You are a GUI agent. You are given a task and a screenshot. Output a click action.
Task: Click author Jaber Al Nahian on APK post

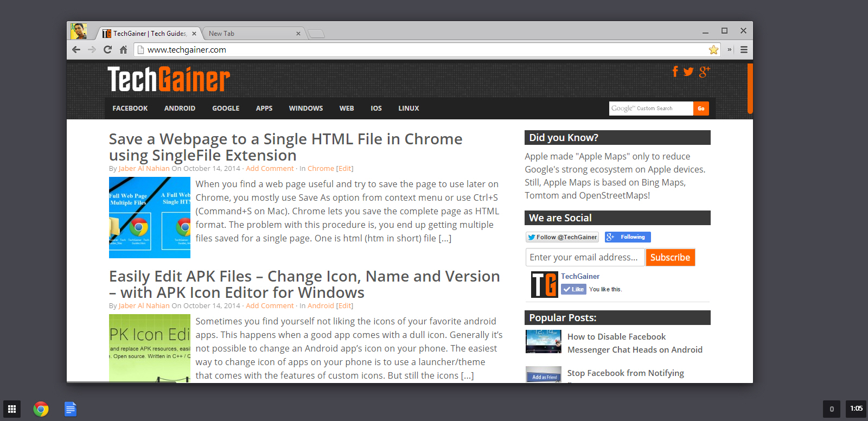coord(144,306)
